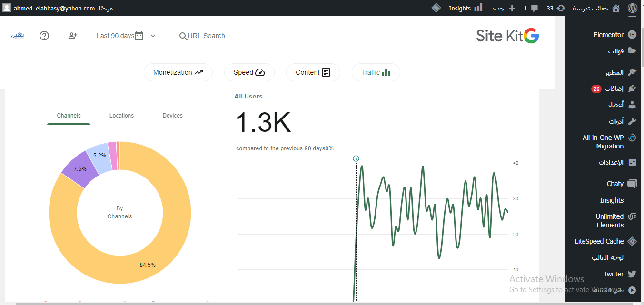Click the By Channels donut center label
Viewport: 644px width, 305px height.
(x=119, y=212)
